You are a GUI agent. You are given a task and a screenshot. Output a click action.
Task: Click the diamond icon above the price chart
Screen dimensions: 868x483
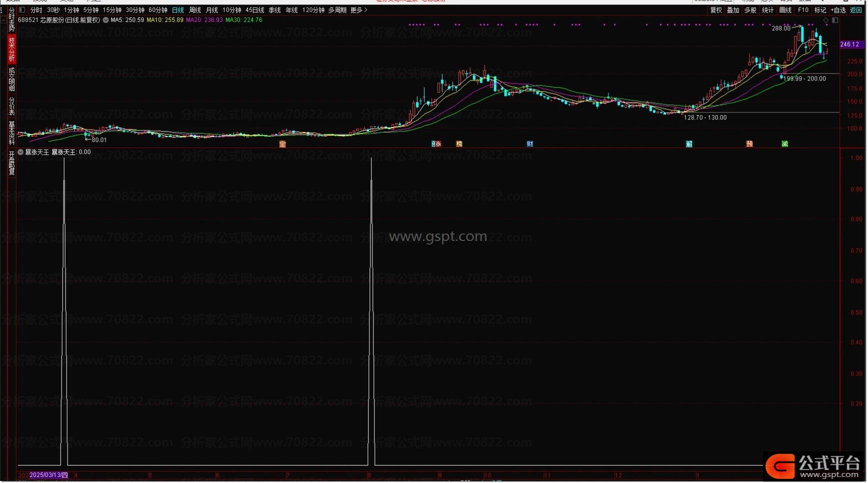click(x=826, y=20)
